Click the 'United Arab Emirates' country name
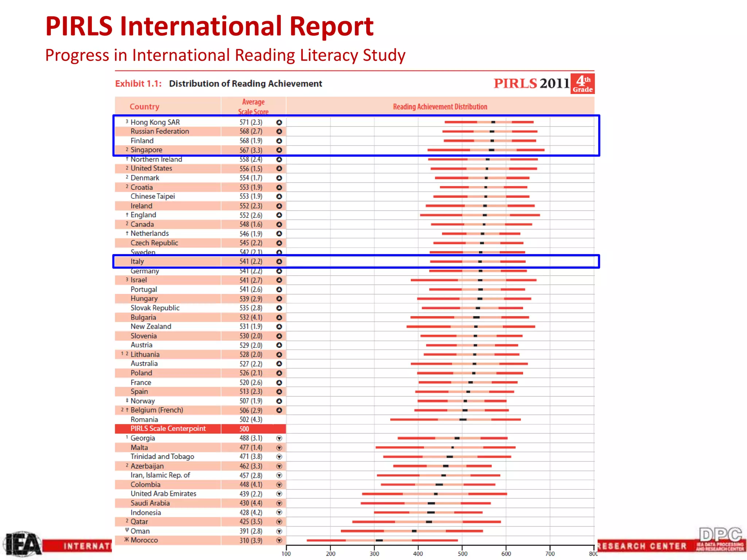This screenshot has height=560, width=747. coord(163,494)
